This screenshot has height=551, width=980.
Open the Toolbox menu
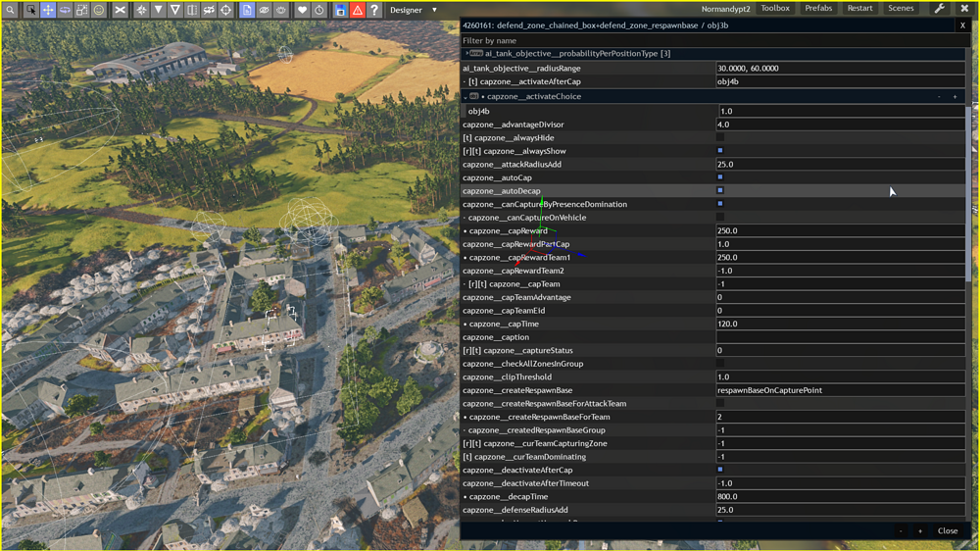[775, 9]
